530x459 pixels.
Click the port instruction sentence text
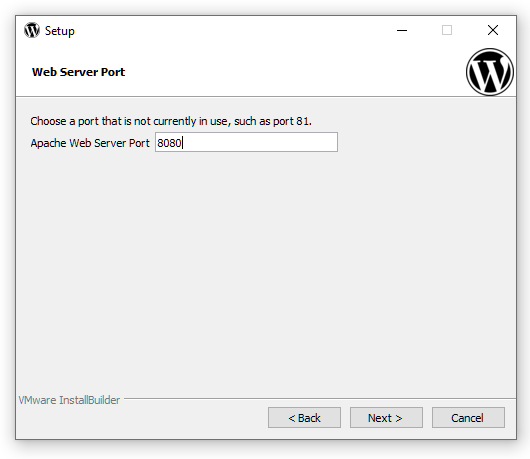point(171,121)
